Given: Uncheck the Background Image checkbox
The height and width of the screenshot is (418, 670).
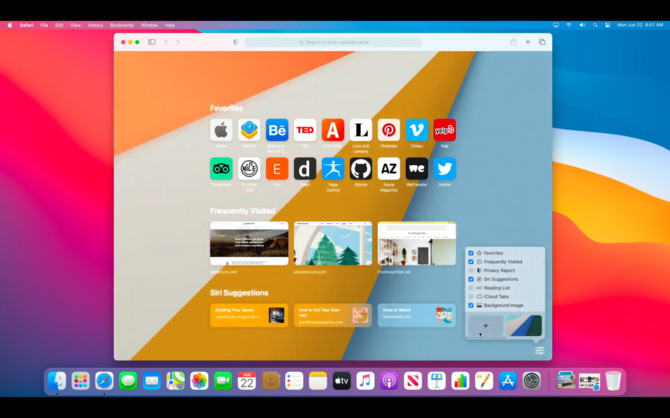Looking at the screenshot, I should point(471,305).
